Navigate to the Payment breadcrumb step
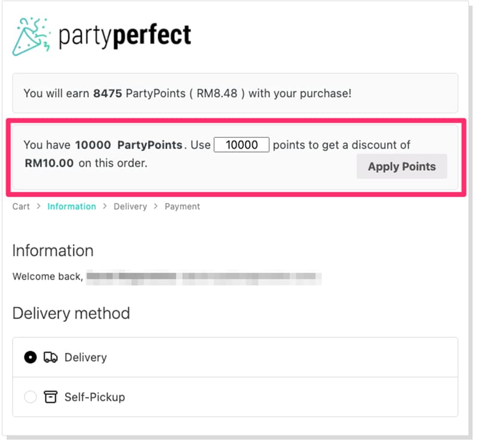 point(182,207)
